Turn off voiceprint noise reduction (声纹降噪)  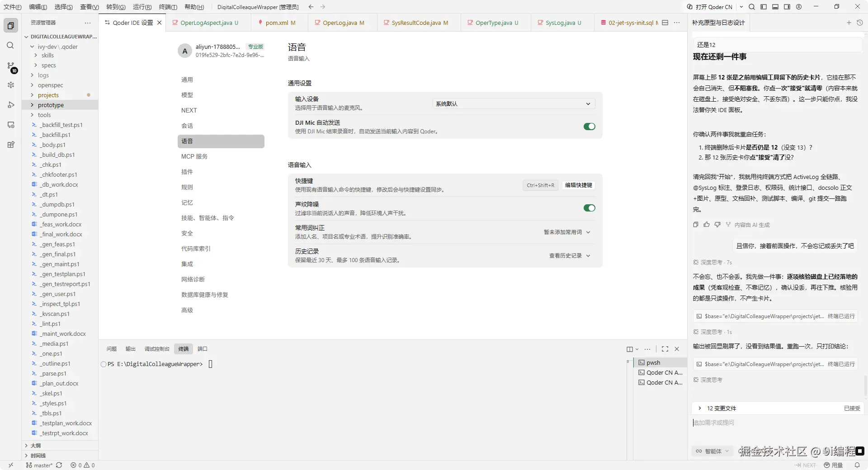click(x=589, y=208)
